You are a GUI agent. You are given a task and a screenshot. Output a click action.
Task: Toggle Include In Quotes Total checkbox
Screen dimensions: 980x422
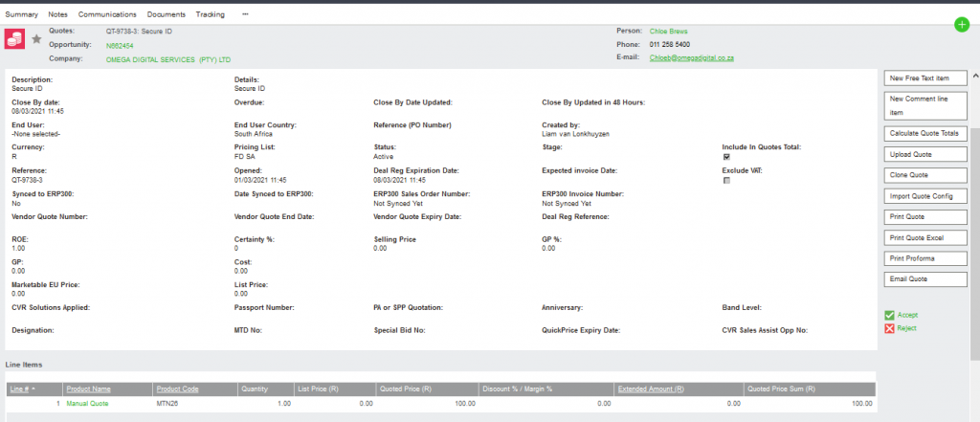point(726,157)
